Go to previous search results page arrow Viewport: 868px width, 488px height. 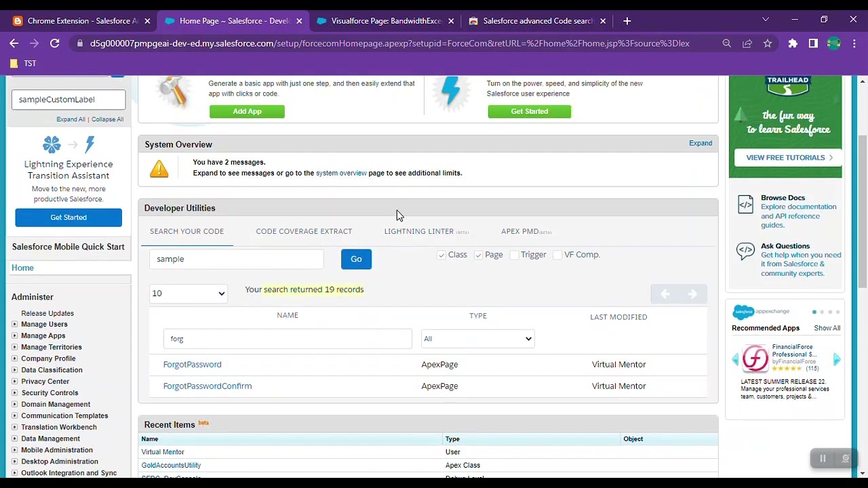(665, 293)
